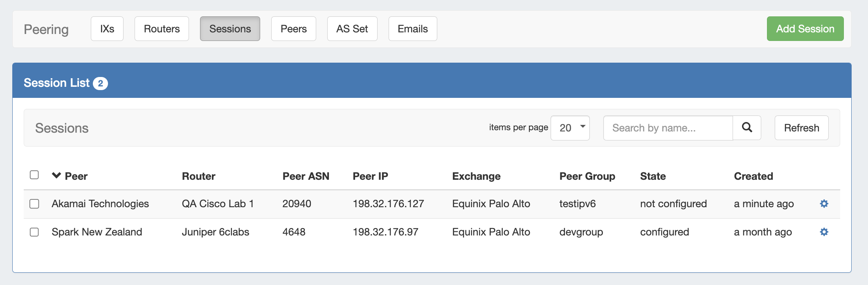This screenshot has width=868, height=285.
Task: Sort by the State column header
Action: click(653, 176)
